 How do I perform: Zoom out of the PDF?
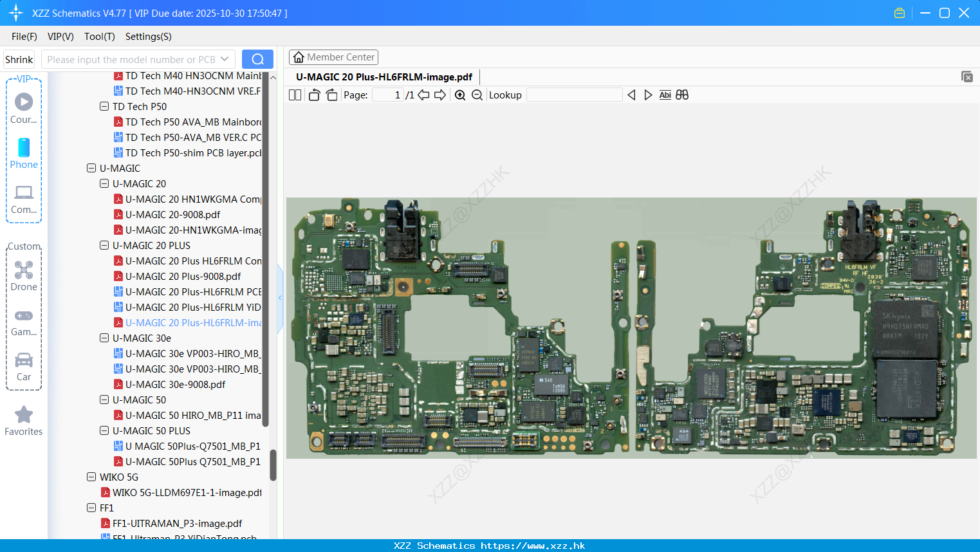click(x=477, y=95)
